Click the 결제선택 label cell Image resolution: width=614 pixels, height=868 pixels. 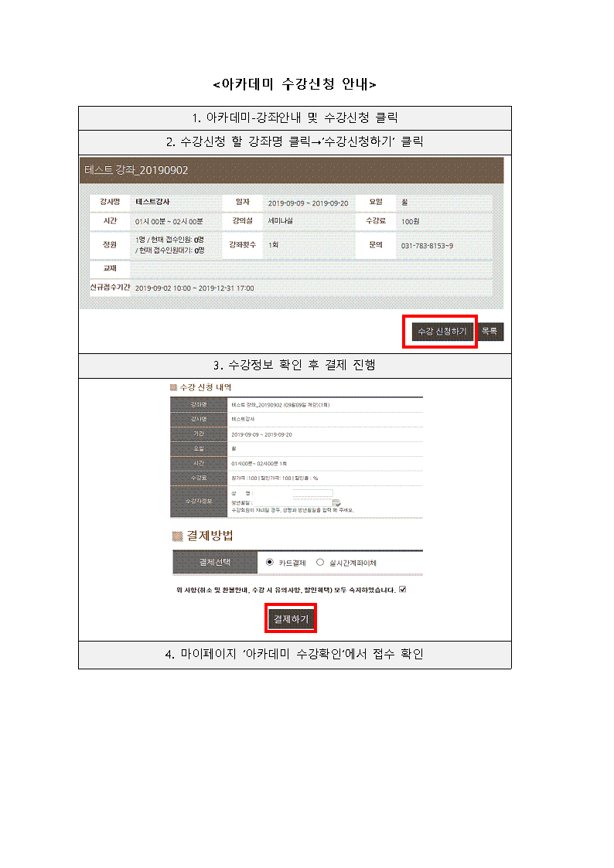(x=215, y=563)
